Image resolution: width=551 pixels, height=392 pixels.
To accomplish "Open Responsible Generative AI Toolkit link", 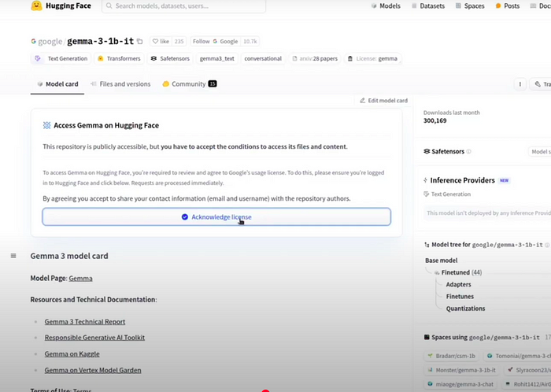I will point(94,337).
